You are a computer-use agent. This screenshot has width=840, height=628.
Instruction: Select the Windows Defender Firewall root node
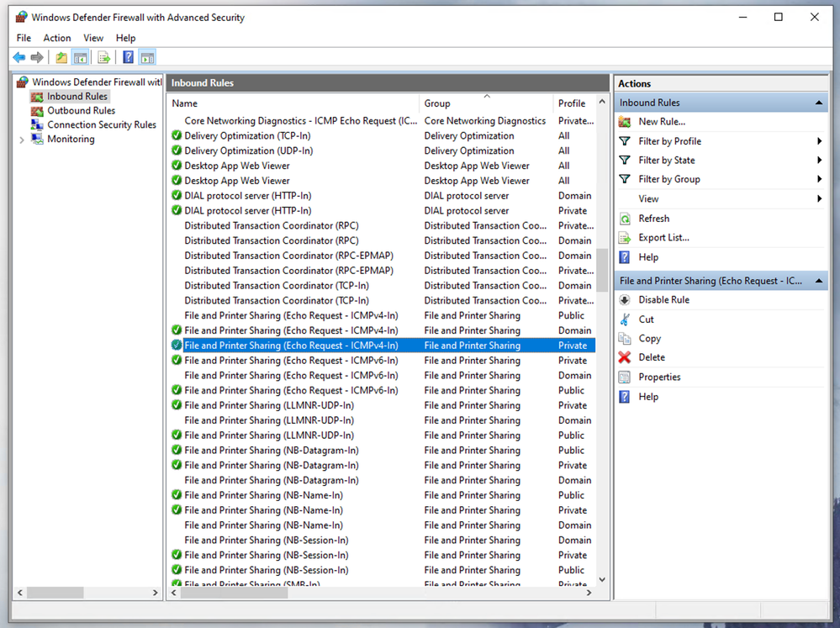(x=97, y=82)
